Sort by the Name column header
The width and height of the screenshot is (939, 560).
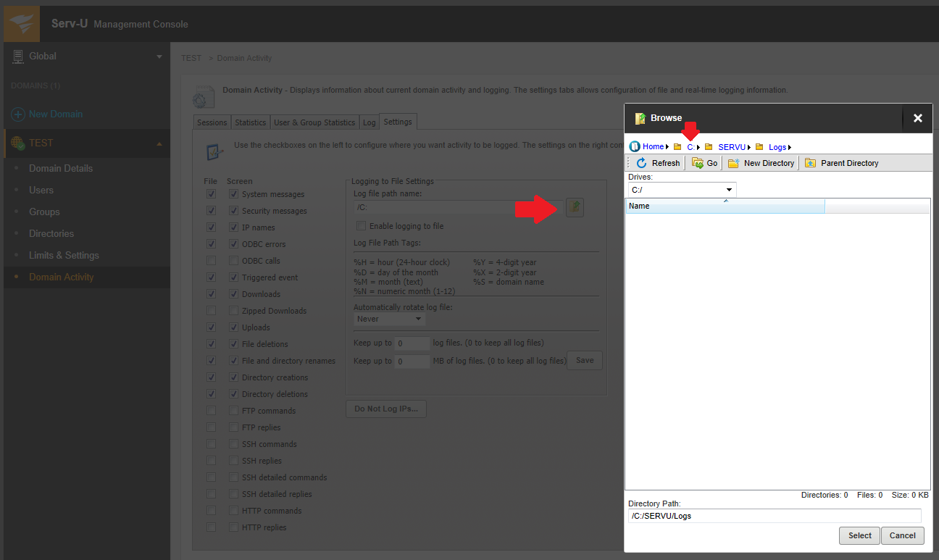pos(725,206)
